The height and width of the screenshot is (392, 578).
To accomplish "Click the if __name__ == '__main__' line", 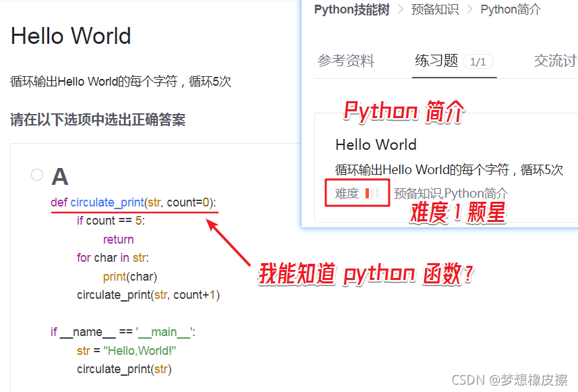I will 123,332.
